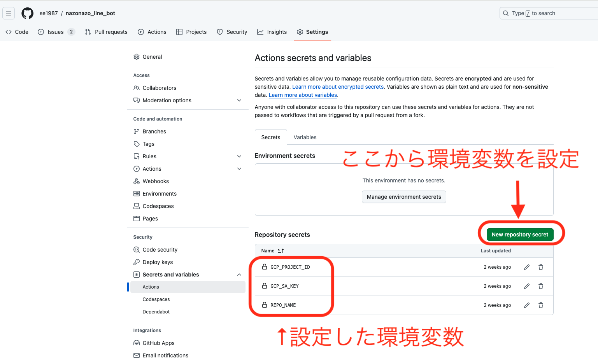Image resolution: width=598 pixels, height=364 pixels.
Task: Click the REPO_NAME secret name
Action: tap(283, 305)
